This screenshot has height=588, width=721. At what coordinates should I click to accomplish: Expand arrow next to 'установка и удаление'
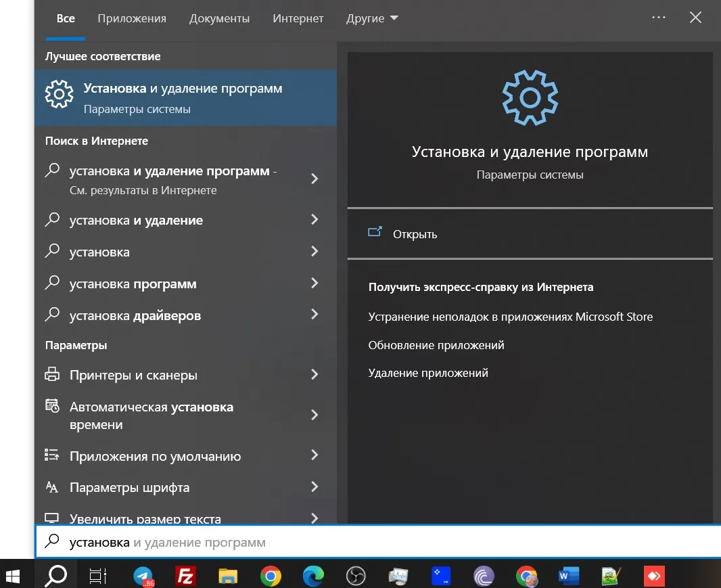[315, 219]
